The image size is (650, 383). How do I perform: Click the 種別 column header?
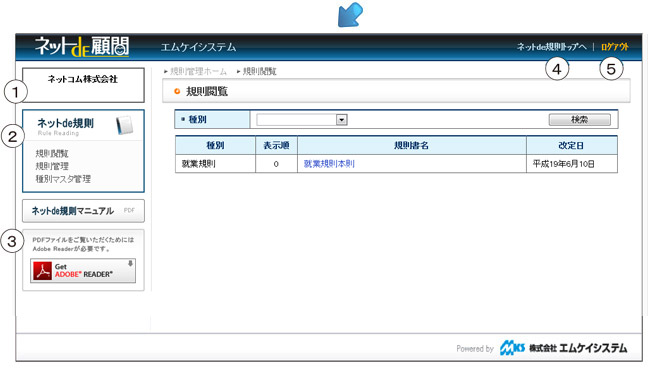[215, 145]
